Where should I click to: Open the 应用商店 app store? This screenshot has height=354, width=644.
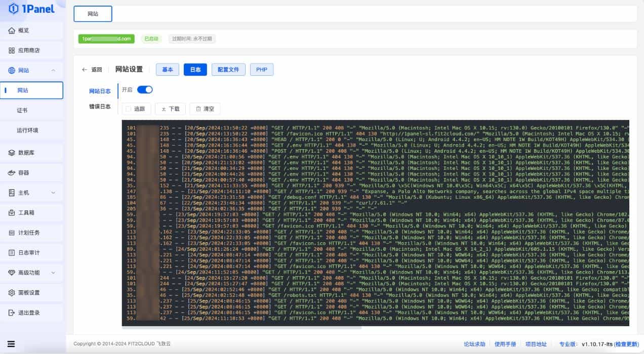28,50
